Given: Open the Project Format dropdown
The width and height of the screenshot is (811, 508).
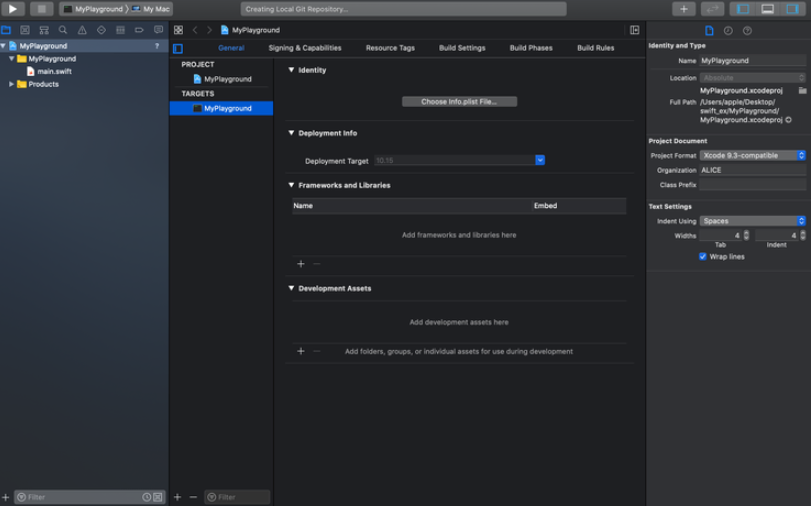Looking at the screenshot, I should tap(753, 155).
